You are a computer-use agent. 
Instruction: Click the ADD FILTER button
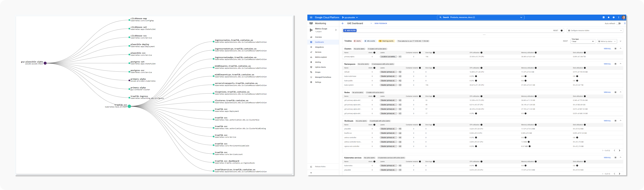pyautogui.click(x=350, y=30)
